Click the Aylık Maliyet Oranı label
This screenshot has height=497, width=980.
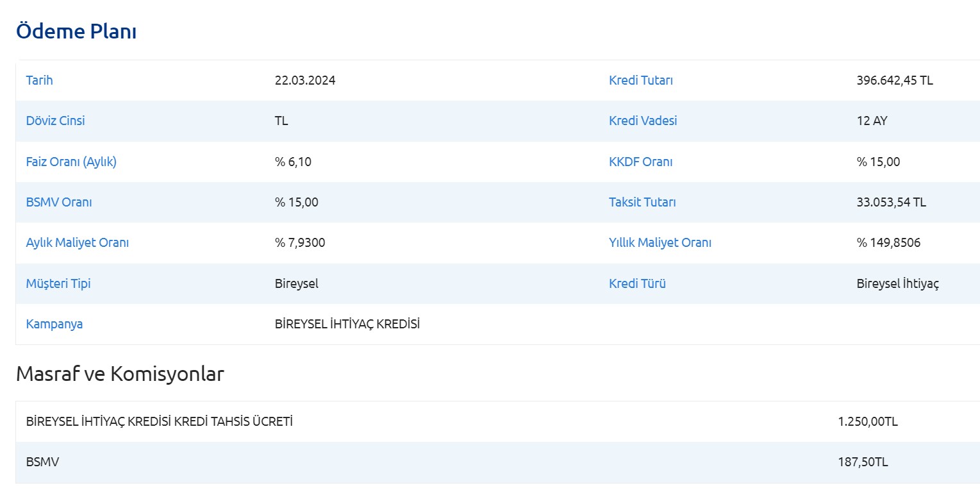pos(77,243)
